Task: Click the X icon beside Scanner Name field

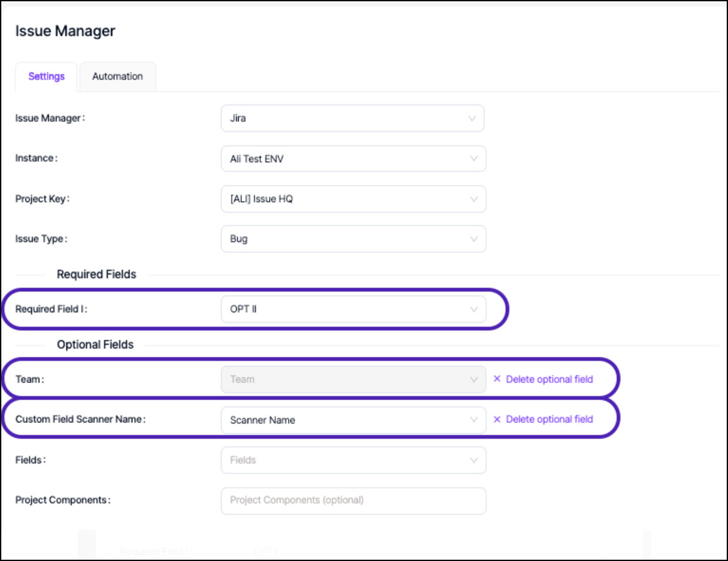Action: pyautogui.click(x=497, y=419)
